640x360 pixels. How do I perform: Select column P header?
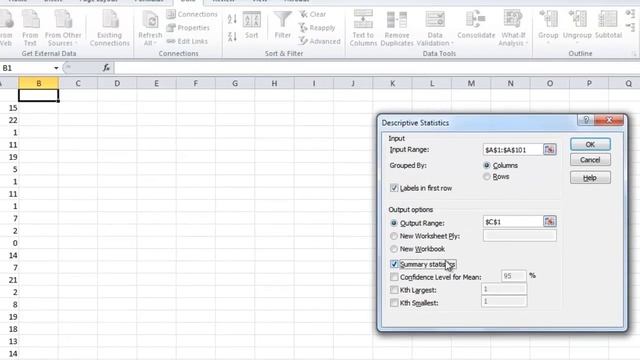[589, 83]
